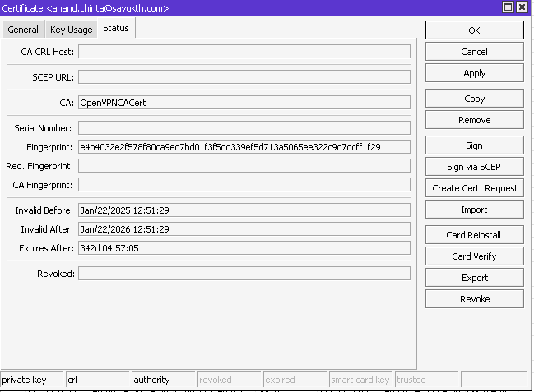The height and width of the screenshot is (392, 534).
Task: Confirm with the OK button
Action: point(475,30)
